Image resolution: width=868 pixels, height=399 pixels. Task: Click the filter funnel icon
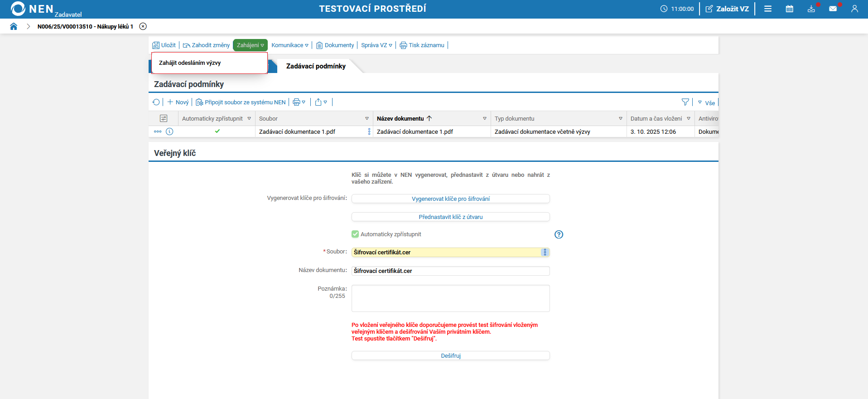coord(685,102)
